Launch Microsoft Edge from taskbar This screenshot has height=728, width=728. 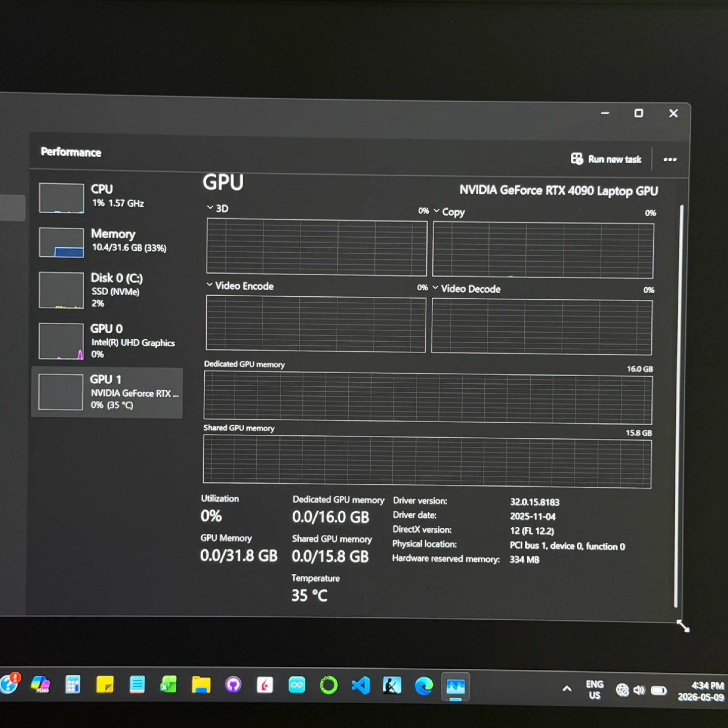(x=424, y=686)
